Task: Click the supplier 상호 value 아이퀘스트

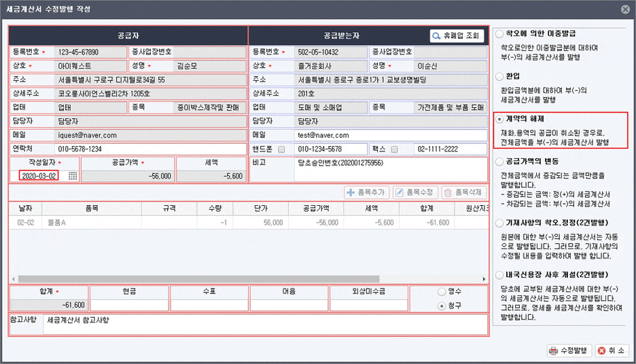Action: click(x=90, y=66)
